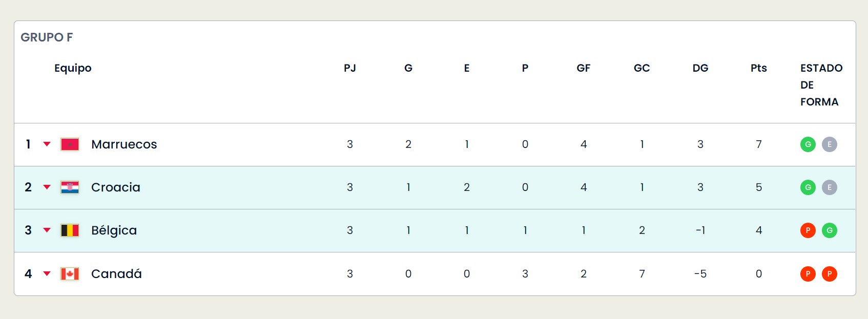
Task: Click Canadá second red P form badge
Action: tap(830, 274)
